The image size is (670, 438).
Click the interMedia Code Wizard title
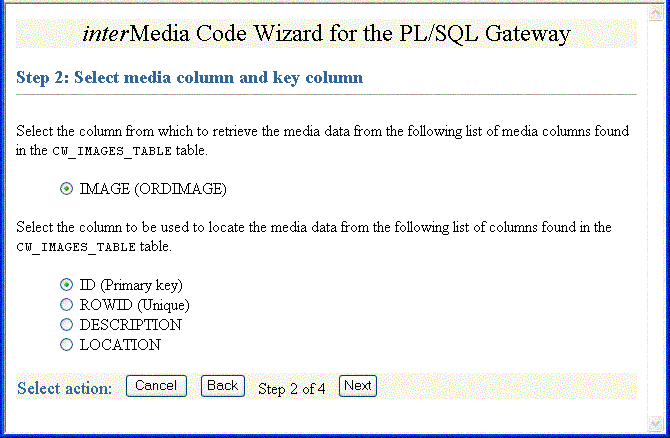[x=326, y=34]
